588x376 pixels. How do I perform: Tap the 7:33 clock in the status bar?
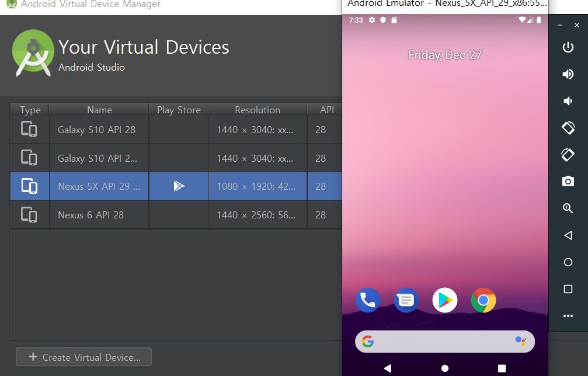[356, 20]
